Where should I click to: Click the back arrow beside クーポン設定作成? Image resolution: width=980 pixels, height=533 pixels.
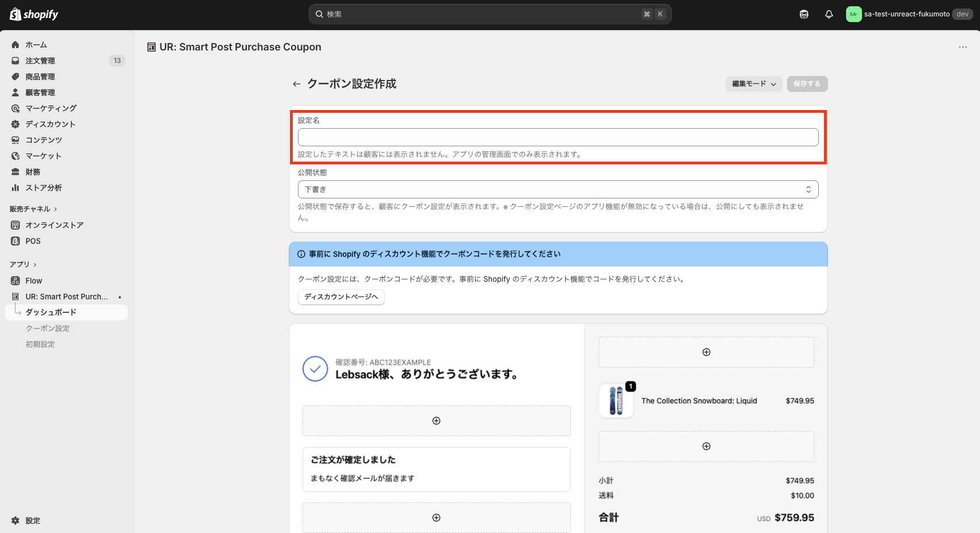point(296,84)
